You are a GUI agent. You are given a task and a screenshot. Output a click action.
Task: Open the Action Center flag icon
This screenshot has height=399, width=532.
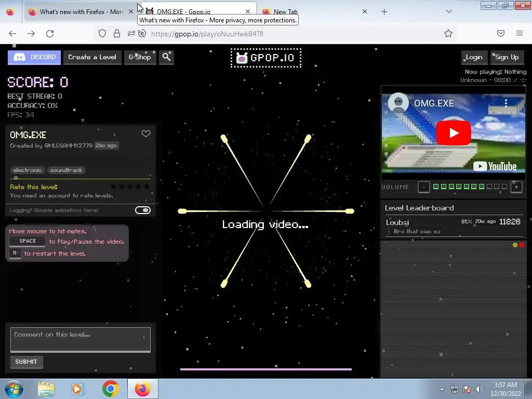[467, 389]
